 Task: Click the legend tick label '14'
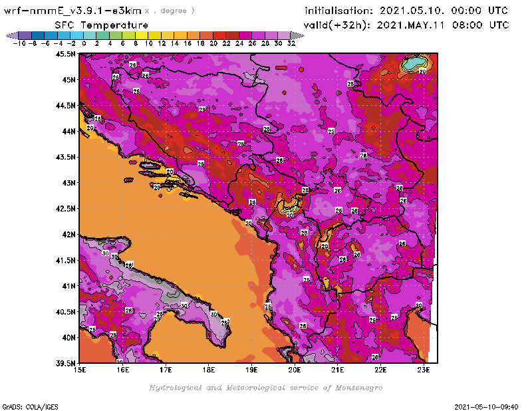pos(174,43)
